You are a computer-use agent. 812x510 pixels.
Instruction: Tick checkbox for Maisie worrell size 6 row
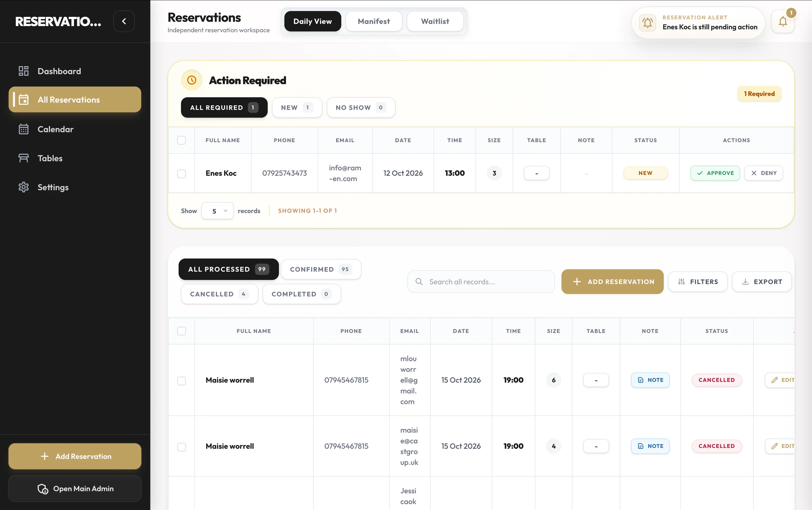pyautogui.click(x=182, y=381)
